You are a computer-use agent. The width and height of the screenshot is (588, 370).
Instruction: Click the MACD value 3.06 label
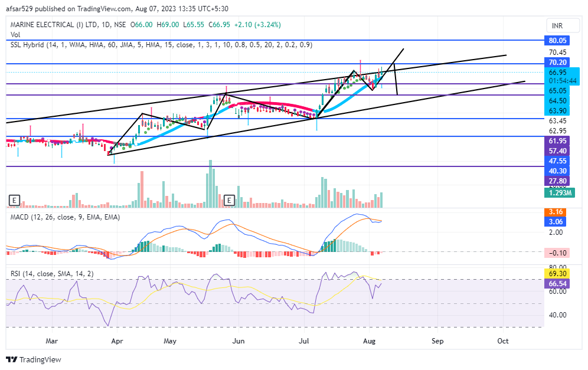pyautogui.click(x=556, y=221)
